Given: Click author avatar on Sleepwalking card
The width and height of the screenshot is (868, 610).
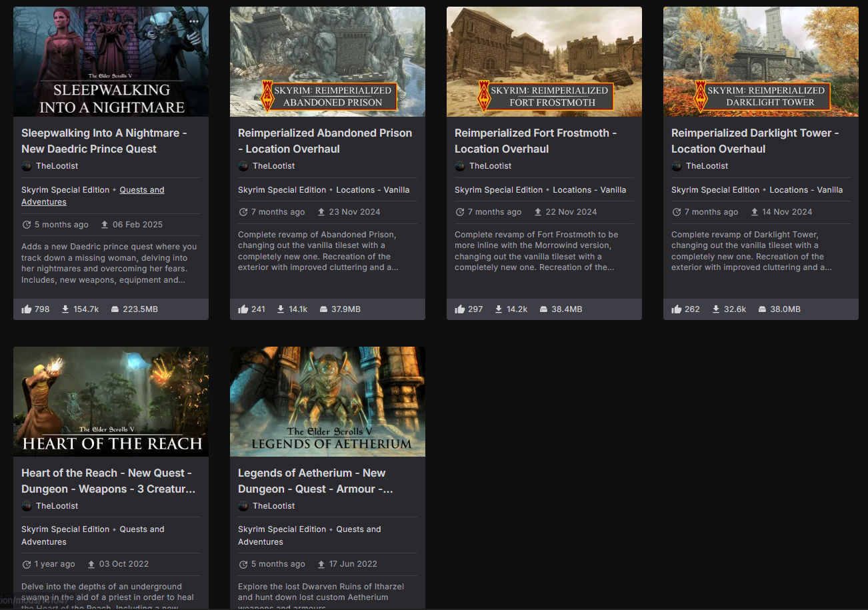Looking at the screenshot, I should pos(27,166).
